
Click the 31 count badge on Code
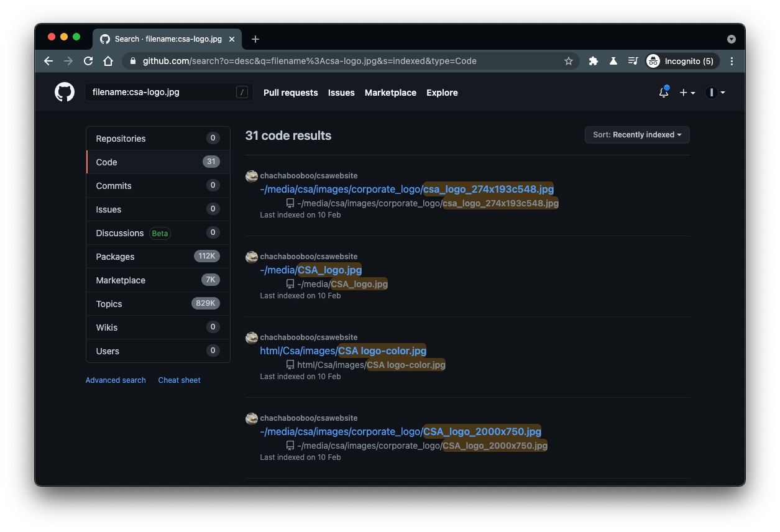[x=211, y=162]
